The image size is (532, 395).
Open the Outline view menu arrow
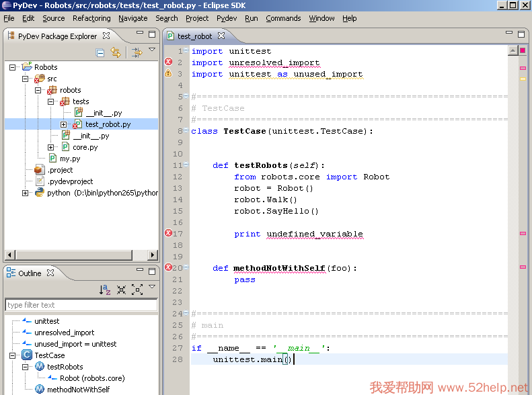tap(152, 287)
